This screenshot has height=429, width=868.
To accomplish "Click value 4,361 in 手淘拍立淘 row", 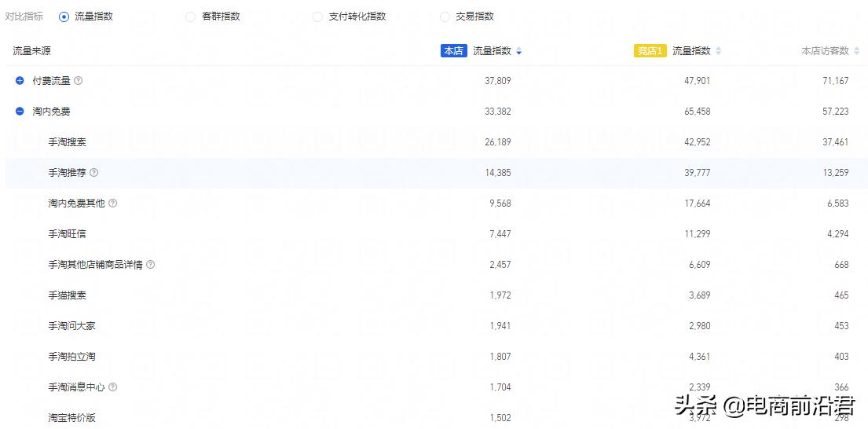I will (x=700, y=357).
